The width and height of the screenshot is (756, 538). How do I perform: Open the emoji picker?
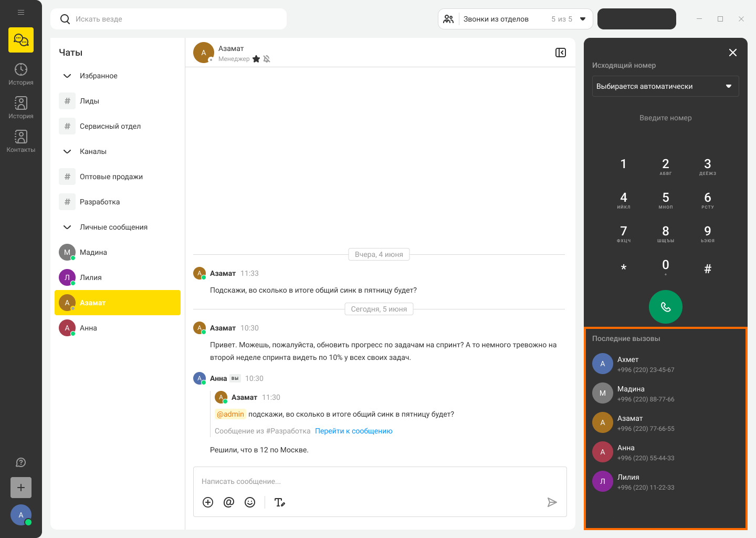250,502
